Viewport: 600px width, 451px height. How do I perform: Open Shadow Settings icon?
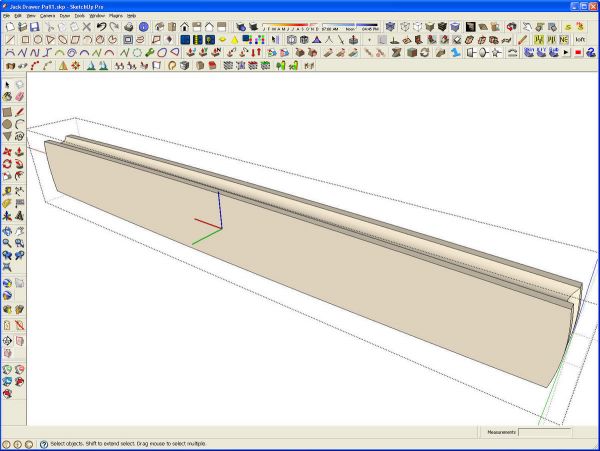pyautogui.click(x=240, y=27)
